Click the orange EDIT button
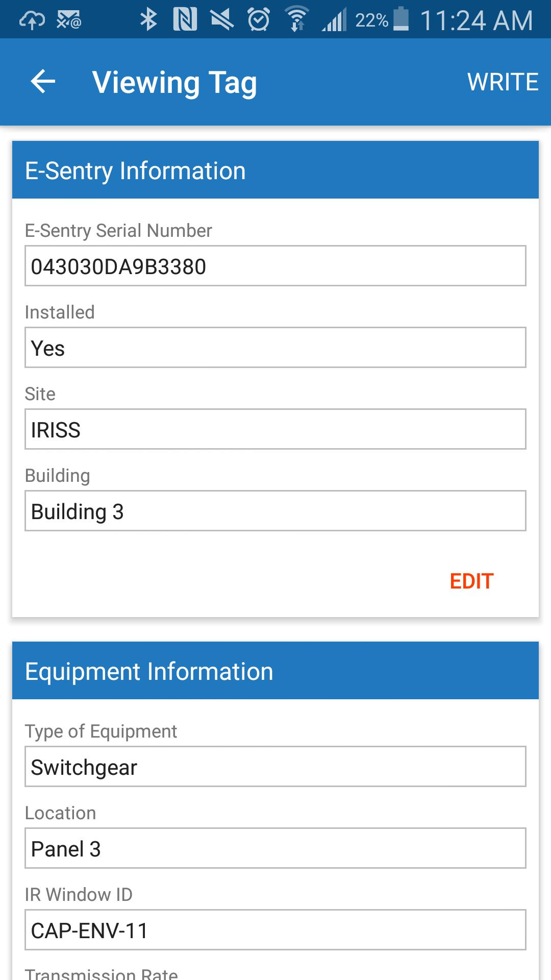The width and height of the screenshot is (551, 980). pos(472,581)
